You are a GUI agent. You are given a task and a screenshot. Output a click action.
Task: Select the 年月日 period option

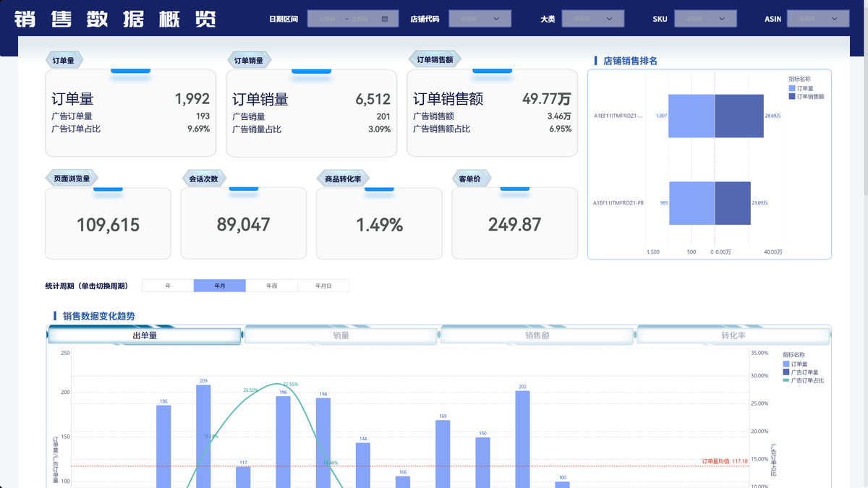tap(323, 286)
